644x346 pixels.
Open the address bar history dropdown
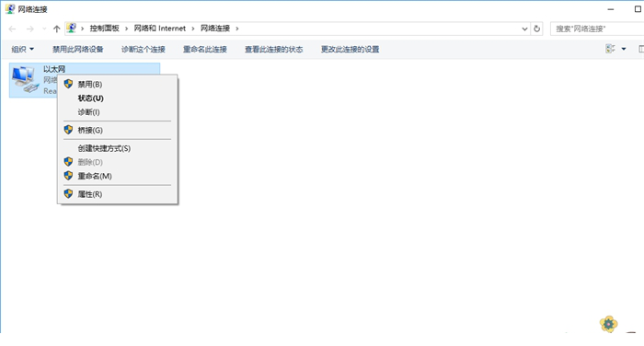click(x=524, y=29)
